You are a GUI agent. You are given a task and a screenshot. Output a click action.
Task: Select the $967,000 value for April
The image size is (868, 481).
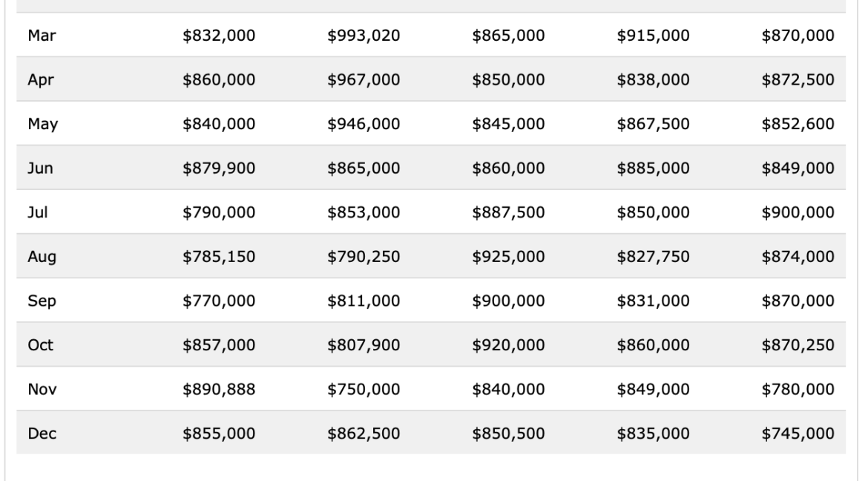pyautogui.click(x=364, y=79)
